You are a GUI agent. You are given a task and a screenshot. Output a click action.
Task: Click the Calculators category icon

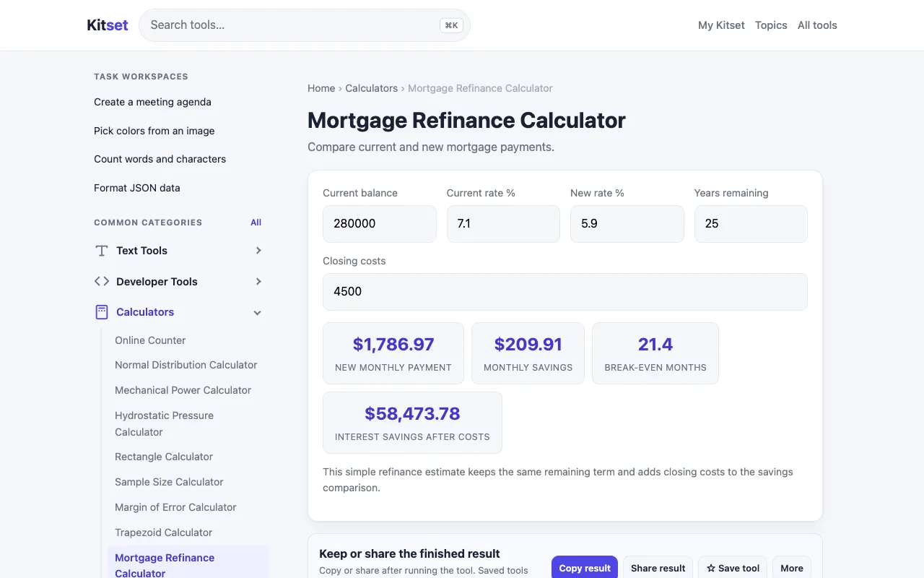coord(102,312)
